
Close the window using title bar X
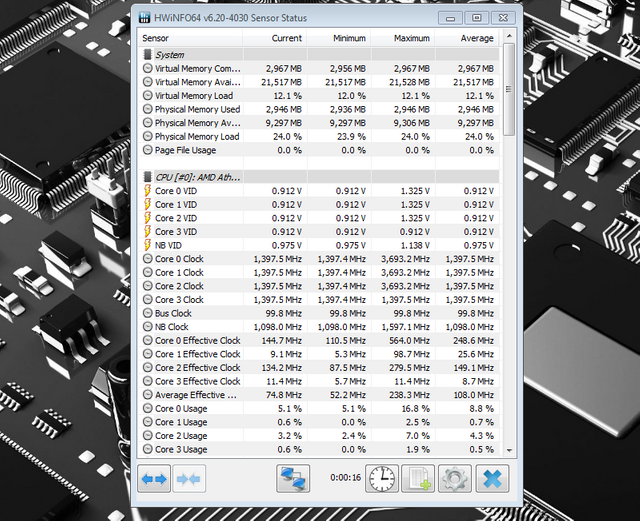click(503, 18)
